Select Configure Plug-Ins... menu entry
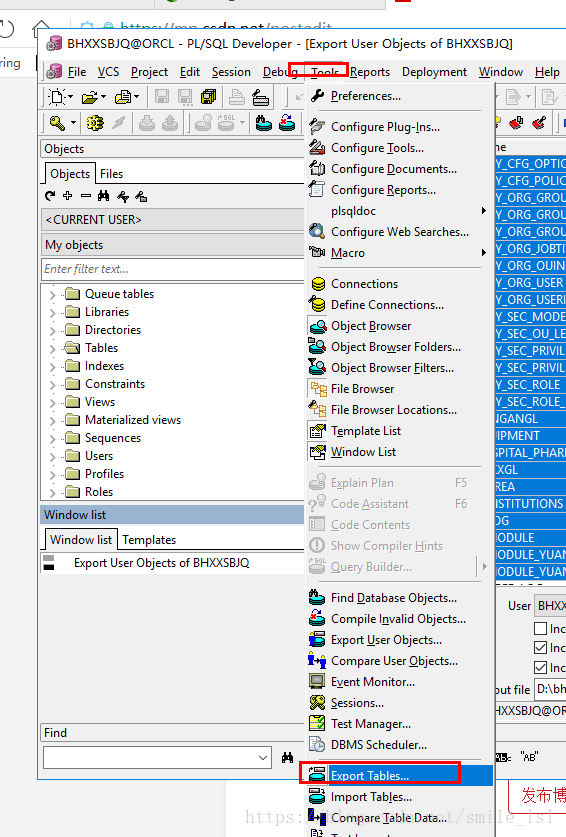Image resolution: width=566 pixels, height=837 pixels. [x=398, y=127]
